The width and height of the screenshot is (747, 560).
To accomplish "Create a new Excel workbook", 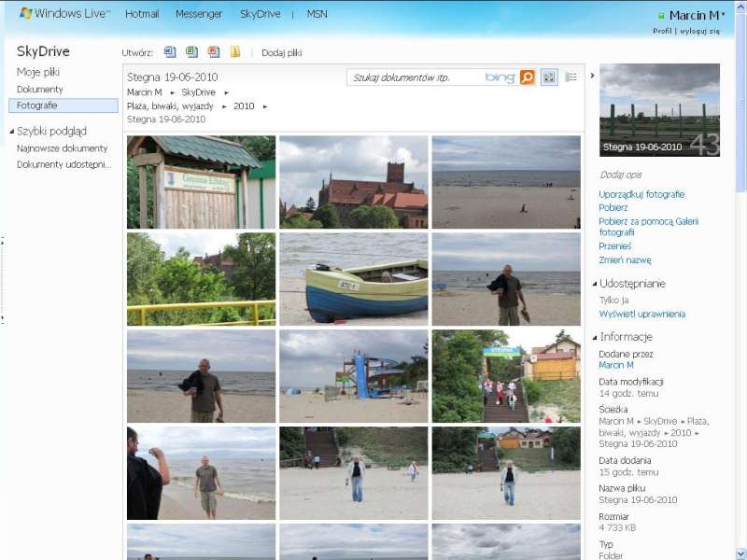I will tap(191, 52).
